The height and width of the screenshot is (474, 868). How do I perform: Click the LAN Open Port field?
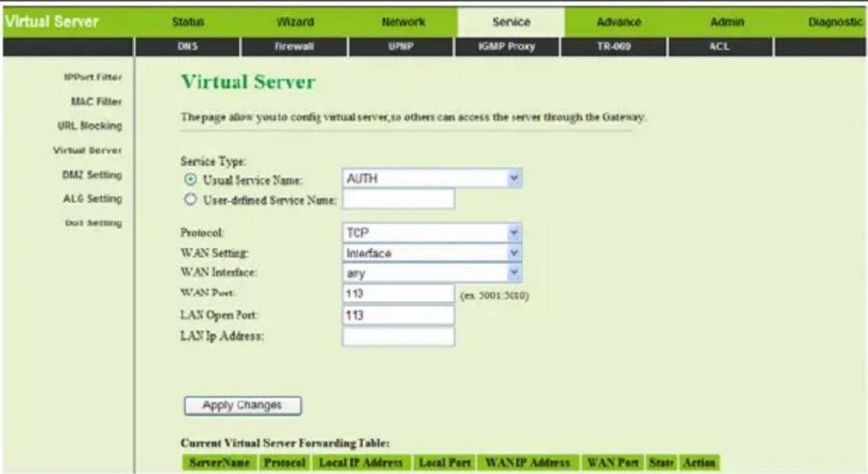tap(398, 315)
